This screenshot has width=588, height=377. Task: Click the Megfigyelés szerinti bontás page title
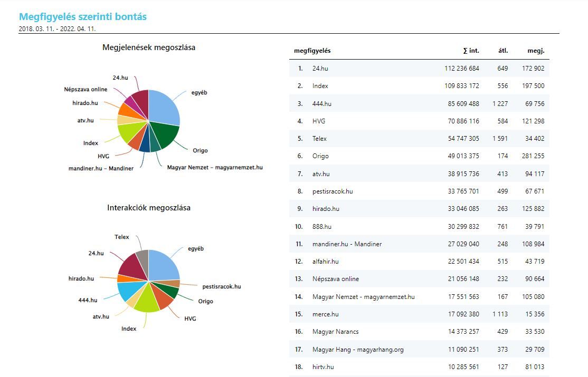pos(83,17)
